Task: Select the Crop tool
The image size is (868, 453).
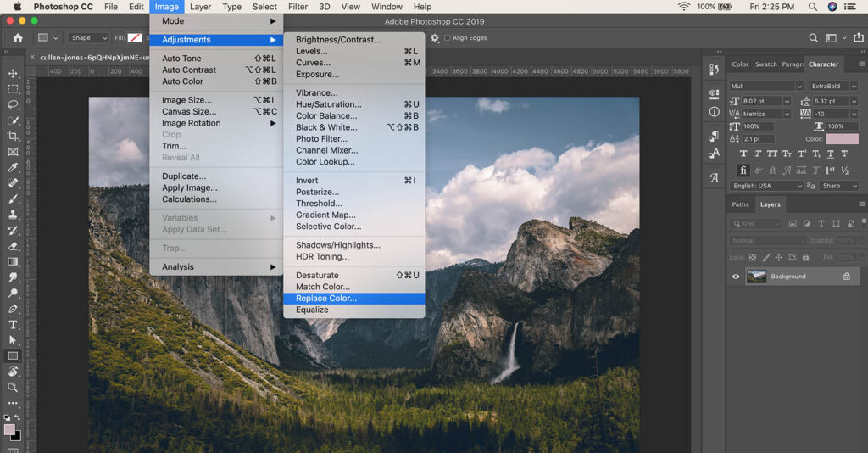Action: 13,137
